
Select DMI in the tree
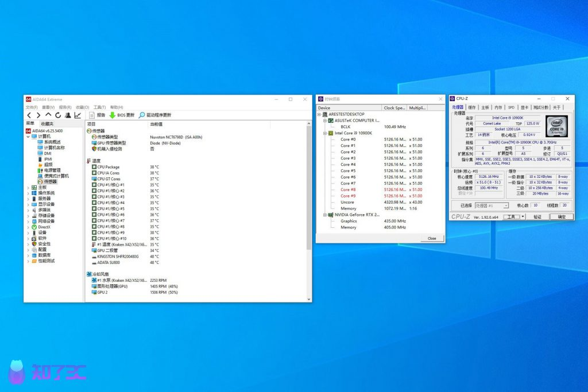45,153
